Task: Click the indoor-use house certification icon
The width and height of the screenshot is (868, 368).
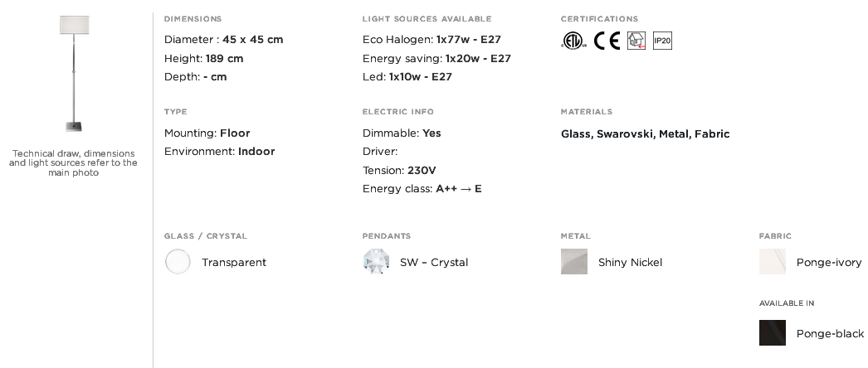Action: [x=636, y=41]
